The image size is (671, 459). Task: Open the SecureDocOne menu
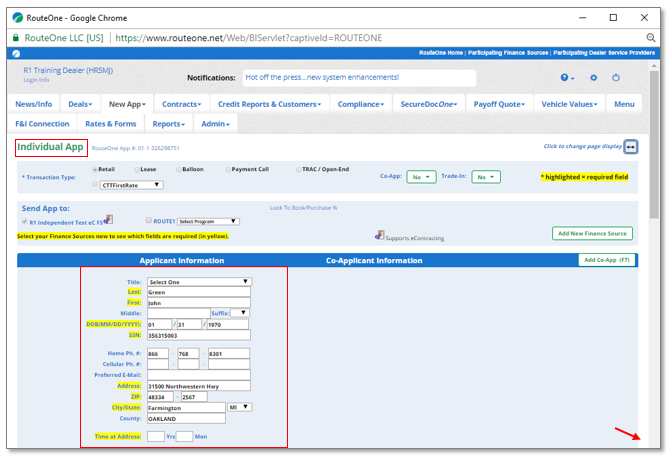click(x=429, y=104)
